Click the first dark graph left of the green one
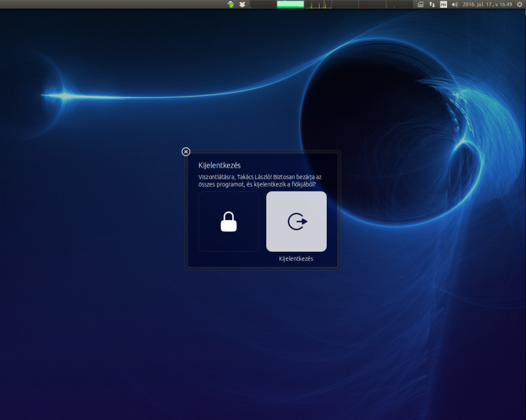 [263, 4]
